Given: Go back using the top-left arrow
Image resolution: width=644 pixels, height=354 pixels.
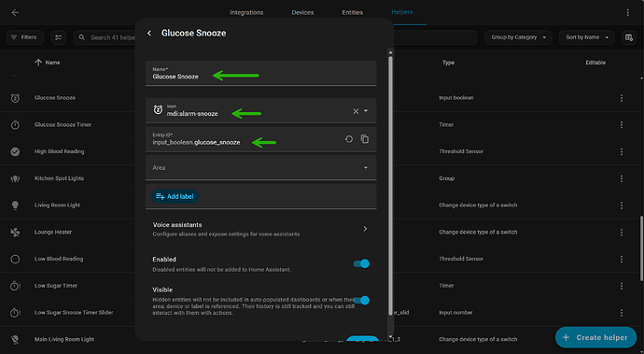Looking at the screenshot, I should coord(15,13).
